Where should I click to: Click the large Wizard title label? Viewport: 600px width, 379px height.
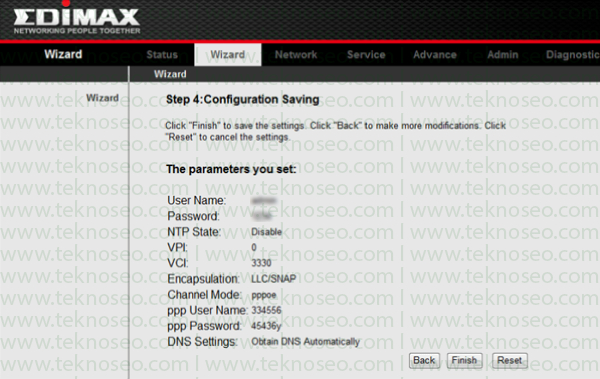point(63,54)
